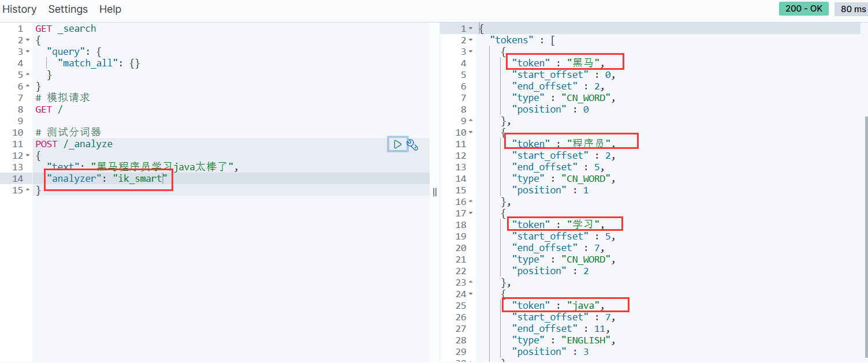Collapse third token object at output line 17
Screen dimensions: 868x363
(471, 214)
